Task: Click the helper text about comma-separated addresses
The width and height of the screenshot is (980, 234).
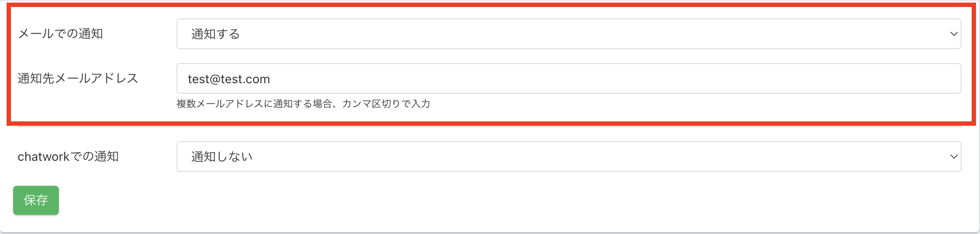Action: coord(303,104)
